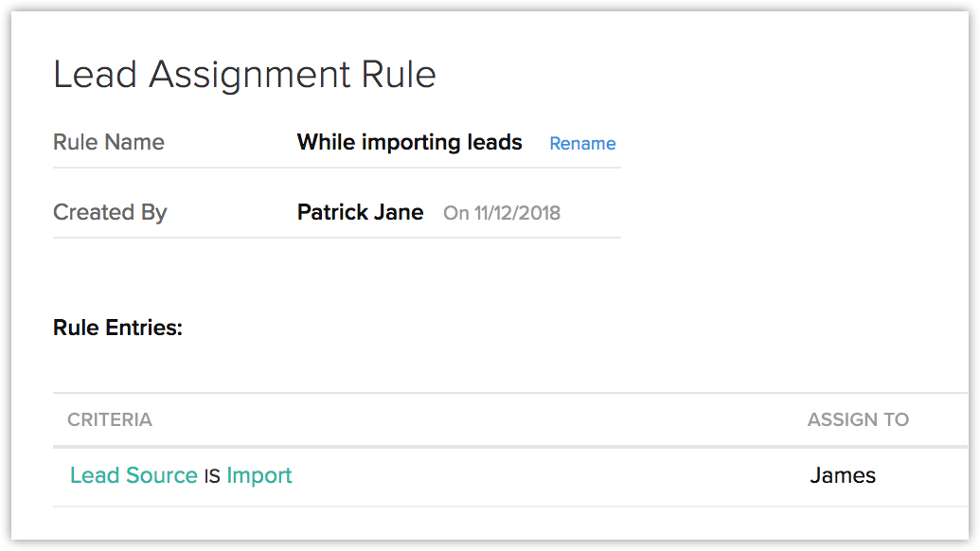Screen dimensions: 980x551
Task: Click the Lead Assignment Rule page title
Action: [x=244, y=75]
